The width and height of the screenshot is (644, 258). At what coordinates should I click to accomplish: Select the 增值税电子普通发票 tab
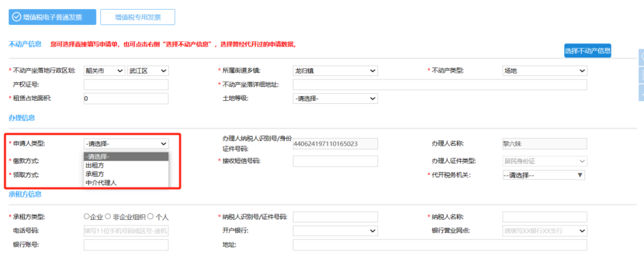52,17
